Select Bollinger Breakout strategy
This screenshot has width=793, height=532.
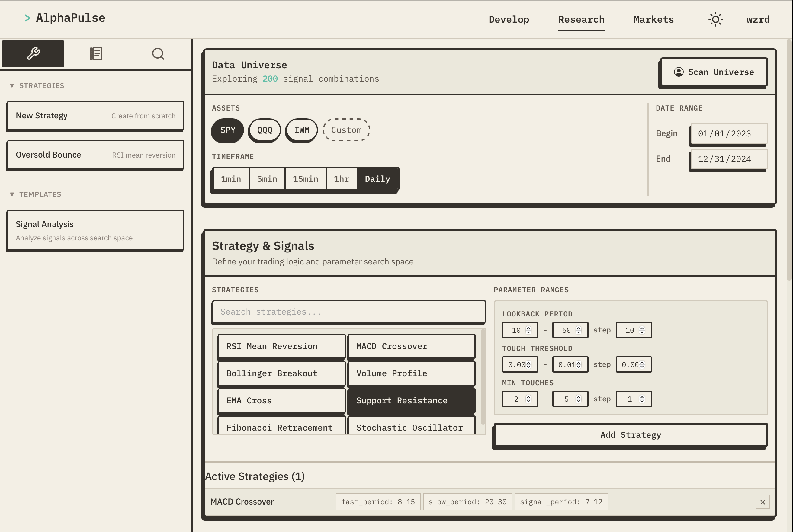coord(281,373)
